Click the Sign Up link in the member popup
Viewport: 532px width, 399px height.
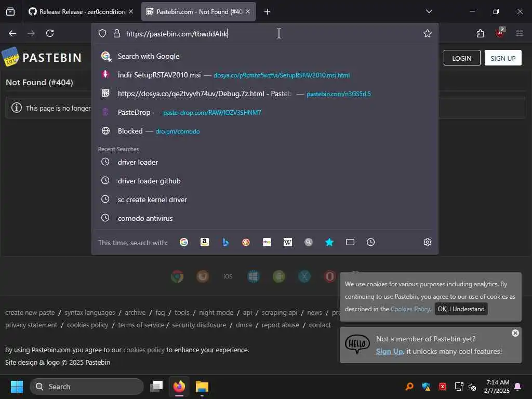390,352
